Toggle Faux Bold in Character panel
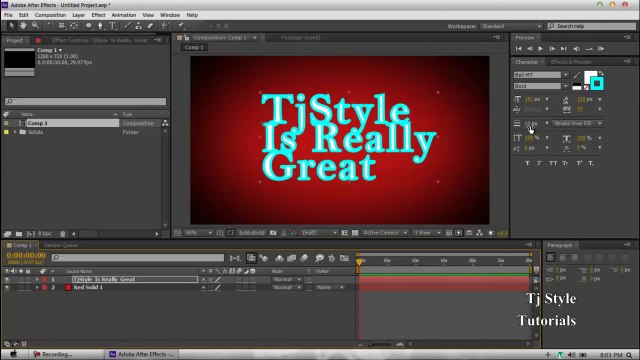 click(x=527, y=163)
